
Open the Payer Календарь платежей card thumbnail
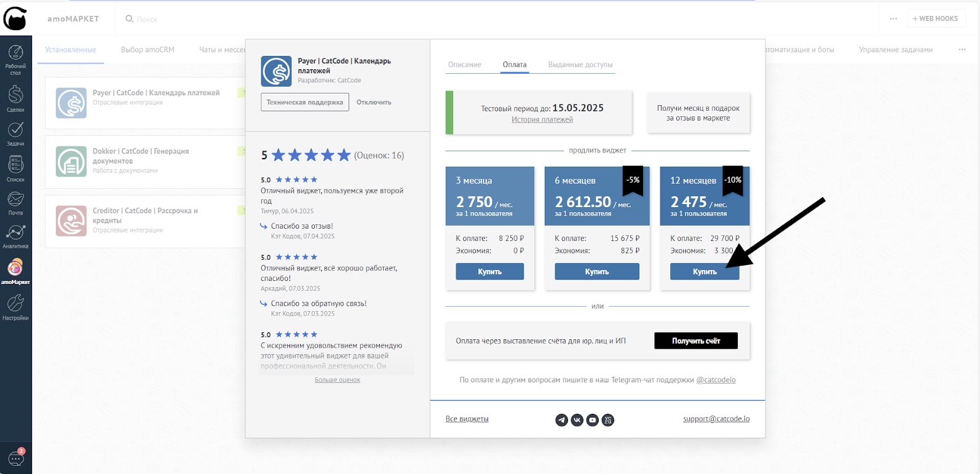tap(71, 103)
